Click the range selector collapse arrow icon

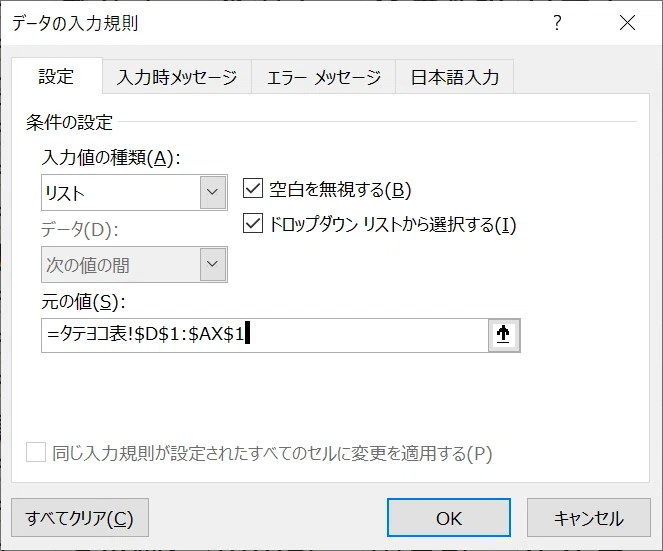click(504, 335)
